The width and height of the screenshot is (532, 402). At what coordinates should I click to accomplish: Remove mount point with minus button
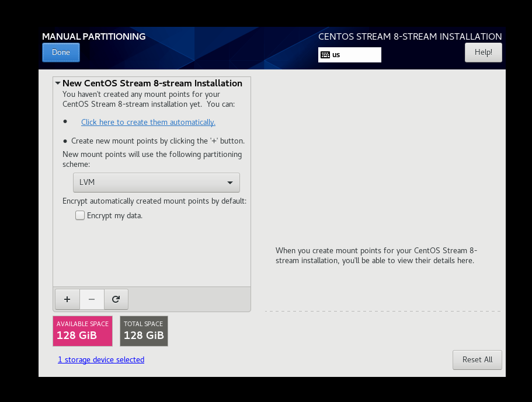[x=92, y=299]
